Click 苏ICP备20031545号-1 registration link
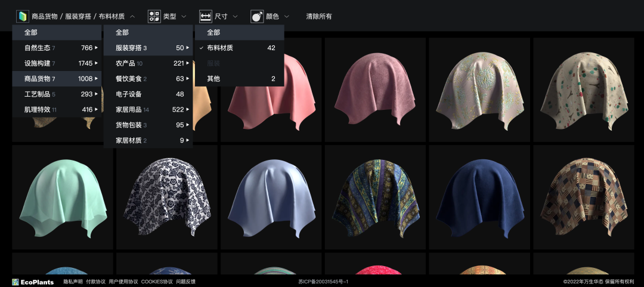This screenshot has height=287, width=644. pos(323,282)
